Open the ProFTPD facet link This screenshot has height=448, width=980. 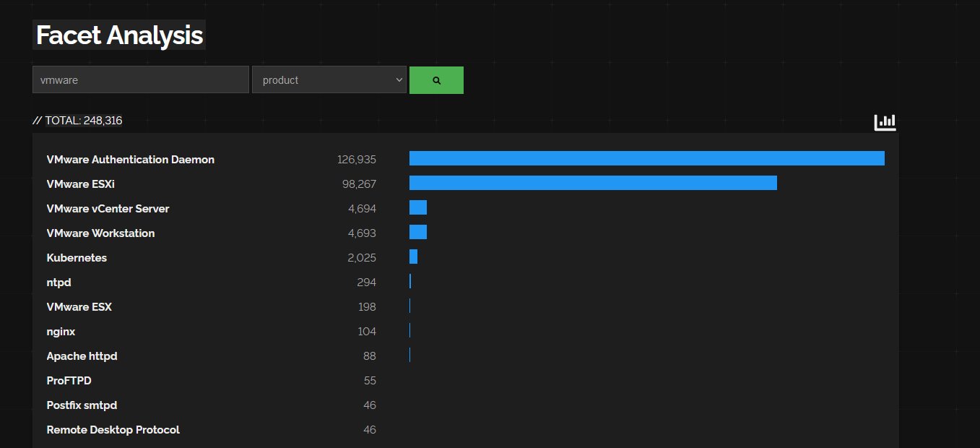click(x=69, y=381)
